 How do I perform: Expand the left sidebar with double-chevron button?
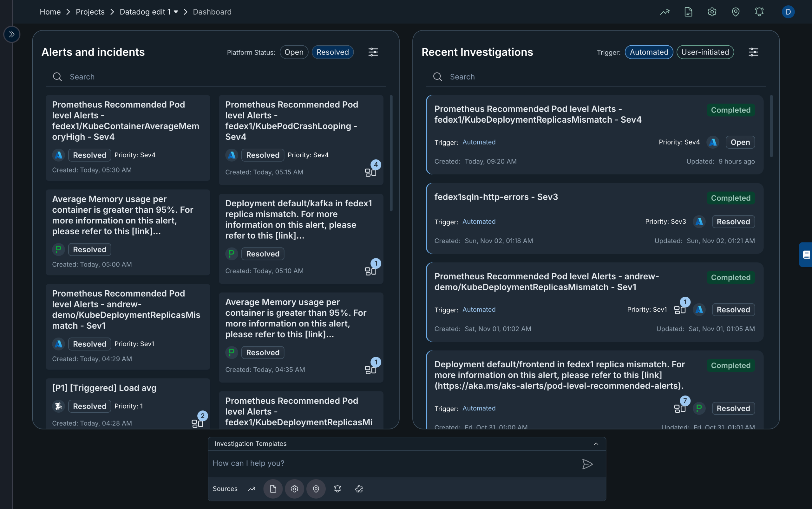(12, 34)
